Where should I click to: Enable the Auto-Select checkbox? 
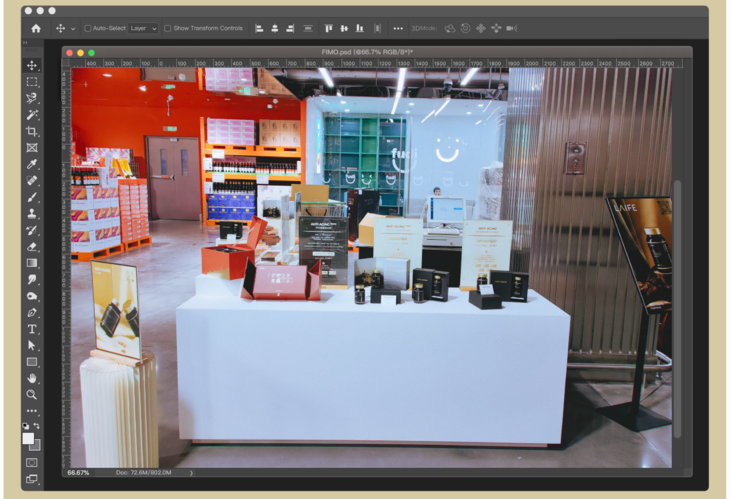(x=88, y=28)
